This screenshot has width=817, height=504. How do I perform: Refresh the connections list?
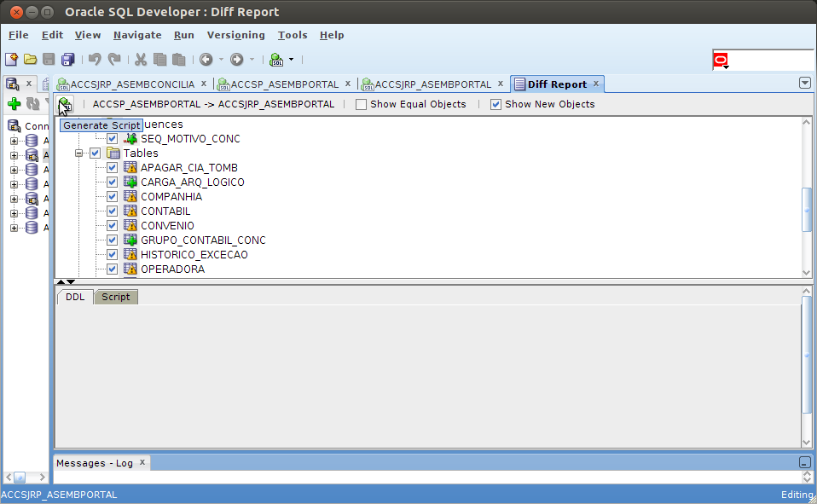pyautogui.click(x=32, y=104)
